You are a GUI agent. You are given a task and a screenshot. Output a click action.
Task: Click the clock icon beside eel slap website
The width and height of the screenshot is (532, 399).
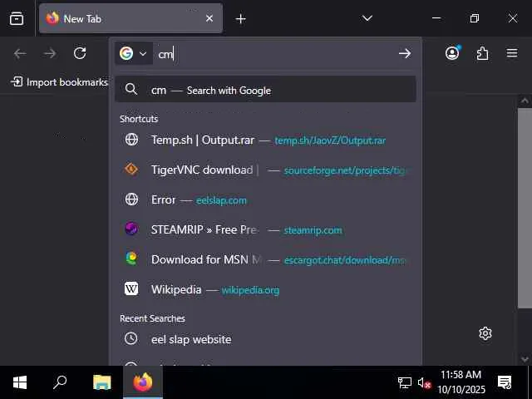click(x=131, y=338)
